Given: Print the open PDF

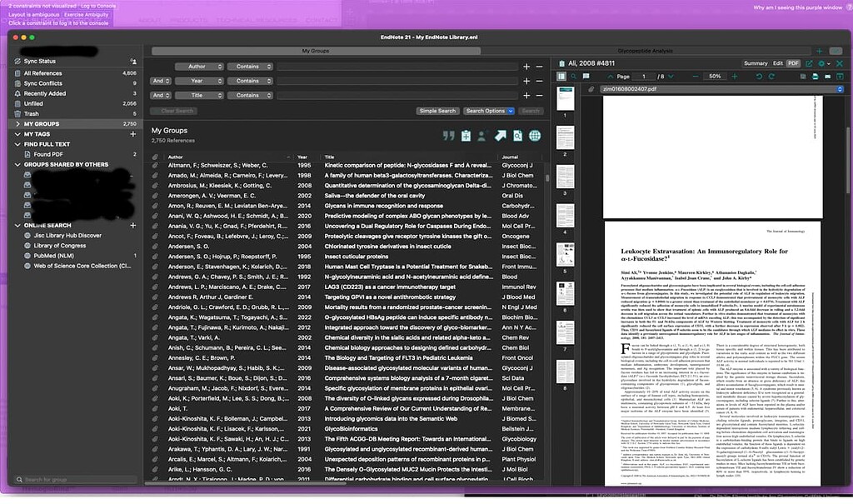Looking at the screenshot, I should (815, 76).
